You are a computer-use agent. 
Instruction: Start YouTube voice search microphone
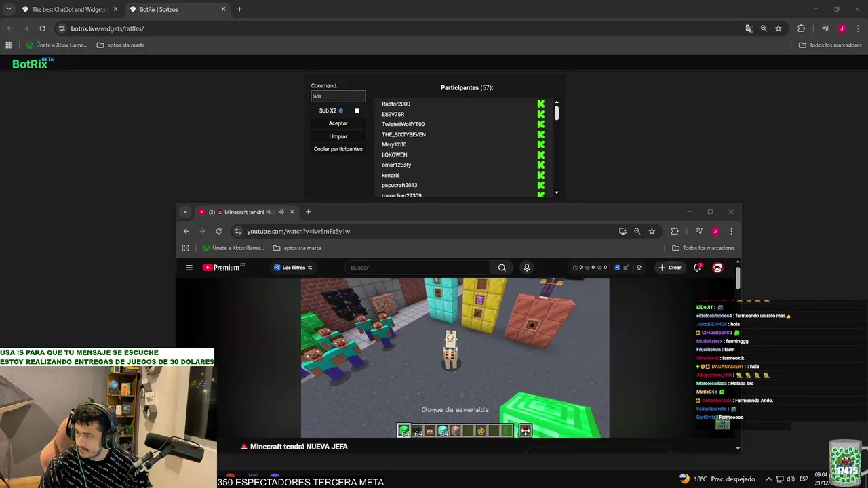pyautogui.click(x=527, y=268)
